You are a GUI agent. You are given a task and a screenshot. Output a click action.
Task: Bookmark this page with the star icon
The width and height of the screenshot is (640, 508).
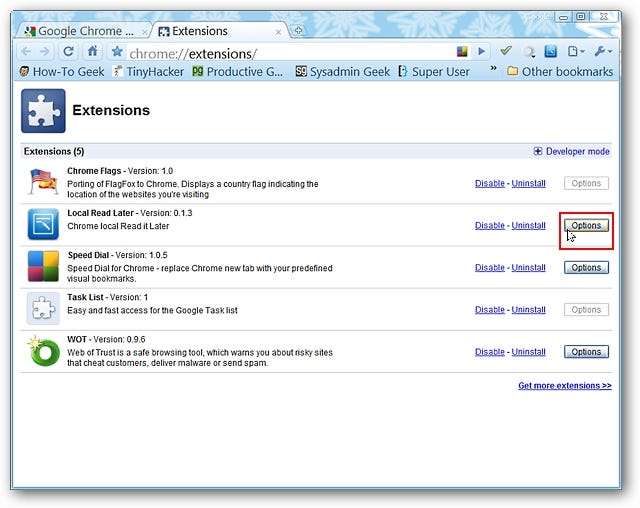[117, 51]
